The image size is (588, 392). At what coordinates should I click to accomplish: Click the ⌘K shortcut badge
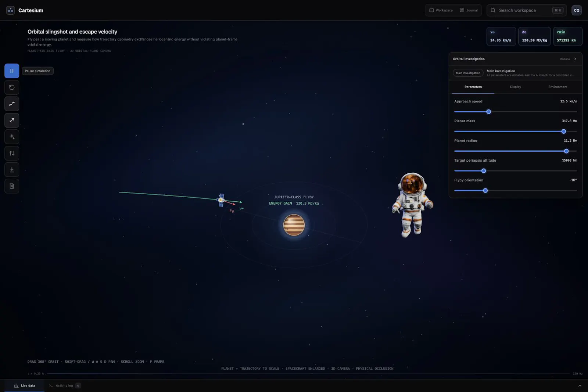pos(557,10)
